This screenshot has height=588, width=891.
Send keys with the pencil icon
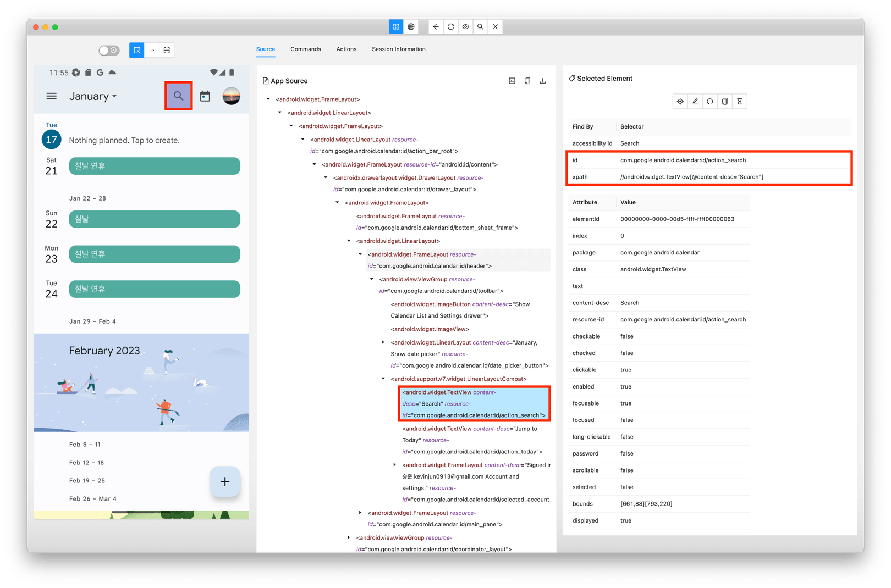[x=695, y=101]
